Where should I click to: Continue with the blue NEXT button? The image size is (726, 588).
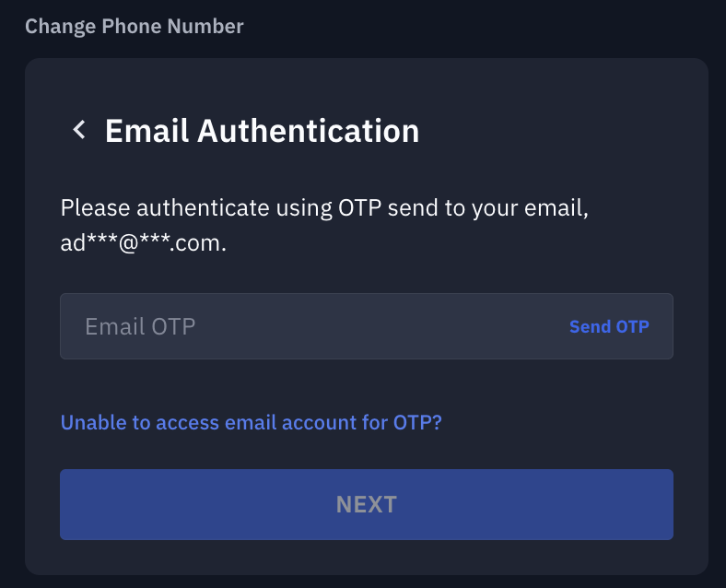point(366,504)
